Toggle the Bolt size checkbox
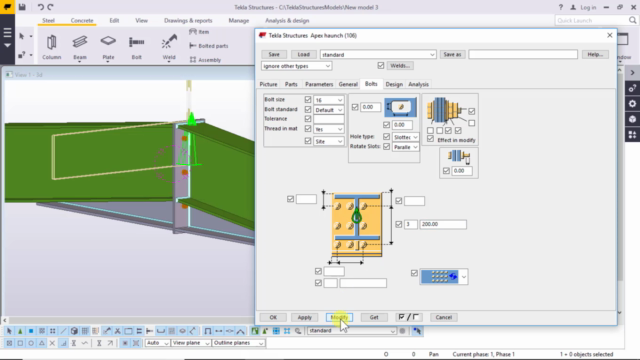Image resolution: width=640 pixels, height=360 pixels. point(308,100)
